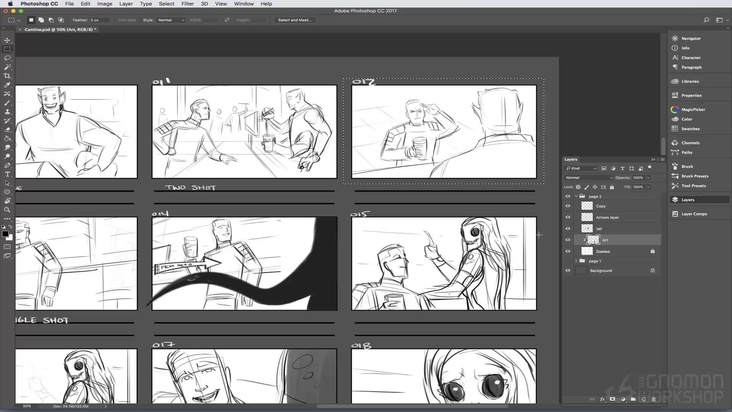Open the Filter menu
The image size is (732, 412).
click(x=187, y=4)
